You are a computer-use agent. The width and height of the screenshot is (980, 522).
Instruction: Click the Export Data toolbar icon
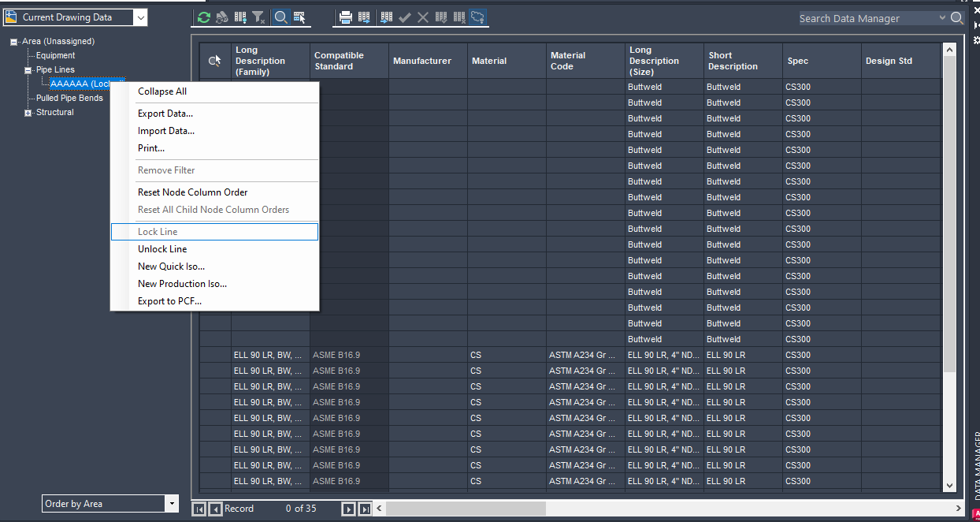(x=365, y=17)
